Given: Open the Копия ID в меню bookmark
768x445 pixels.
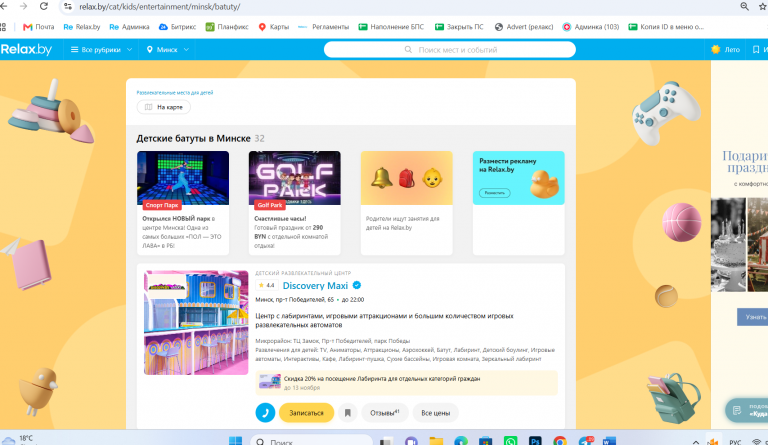Looking at the screenshot, I should [666, 27].
